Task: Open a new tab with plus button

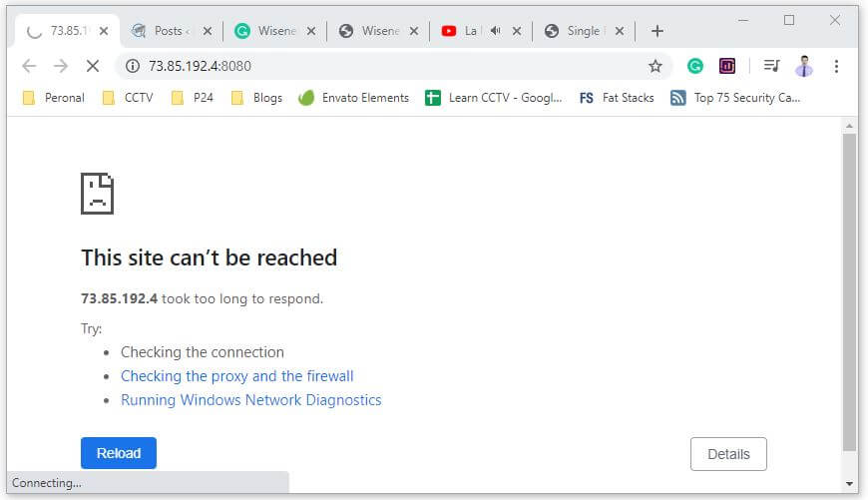Action: pyautogui.click(x=656, y=31)
